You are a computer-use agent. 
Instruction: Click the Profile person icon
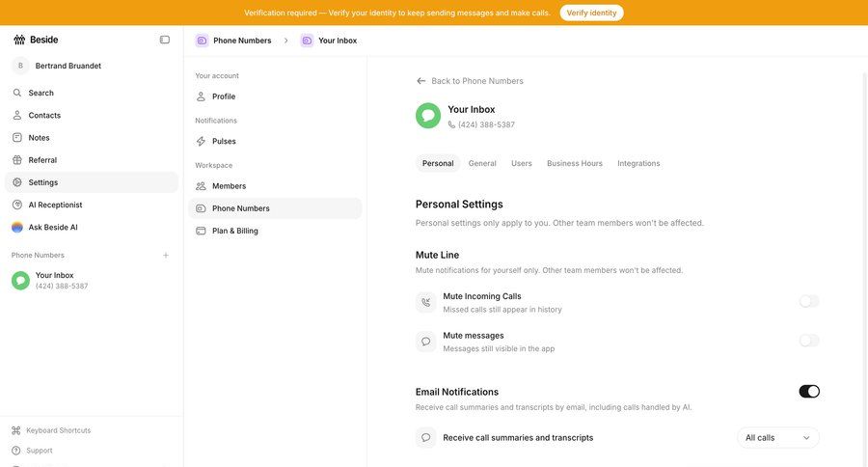[x=201, y=96]
